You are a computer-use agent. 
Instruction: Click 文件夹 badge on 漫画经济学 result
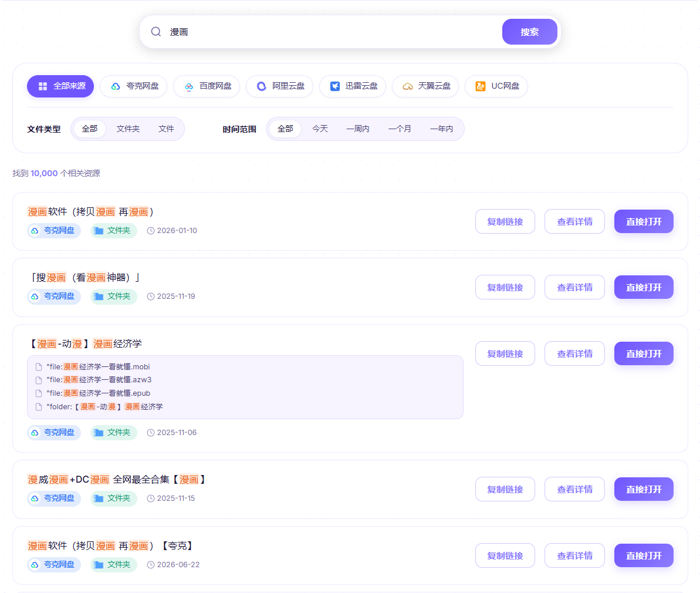click(113, 433)
